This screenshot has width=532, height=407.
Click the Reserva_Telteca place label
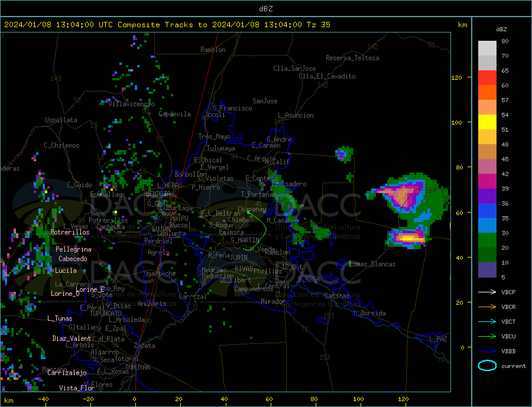point(352,58)
